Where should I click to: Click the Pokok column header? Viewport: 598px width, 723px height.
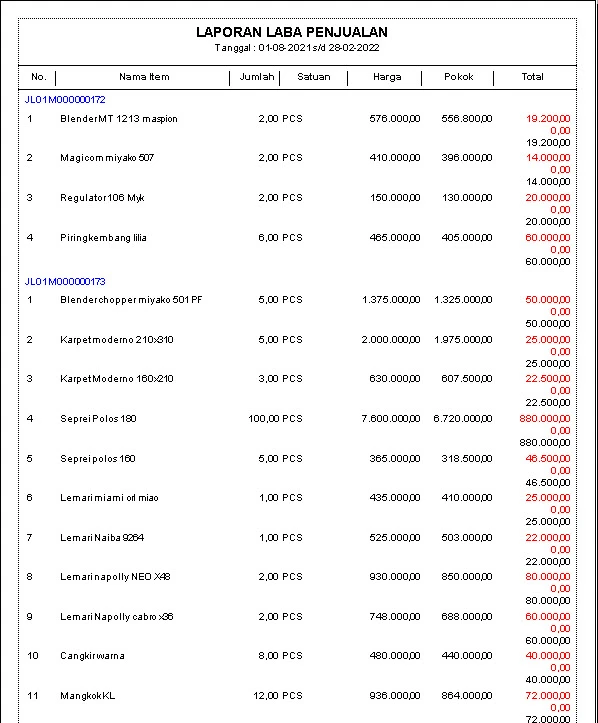458,77
